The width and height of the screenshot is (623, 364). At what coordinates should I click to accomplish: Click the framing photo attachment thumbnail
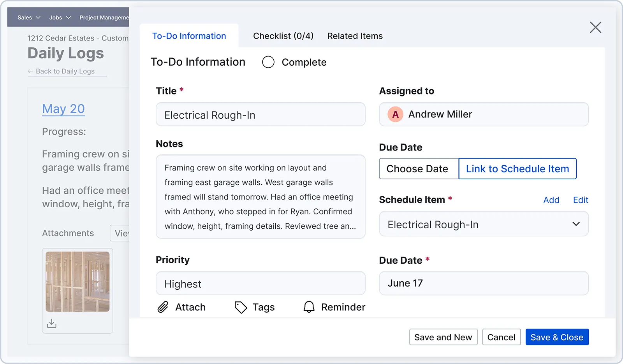pos(77,282)
